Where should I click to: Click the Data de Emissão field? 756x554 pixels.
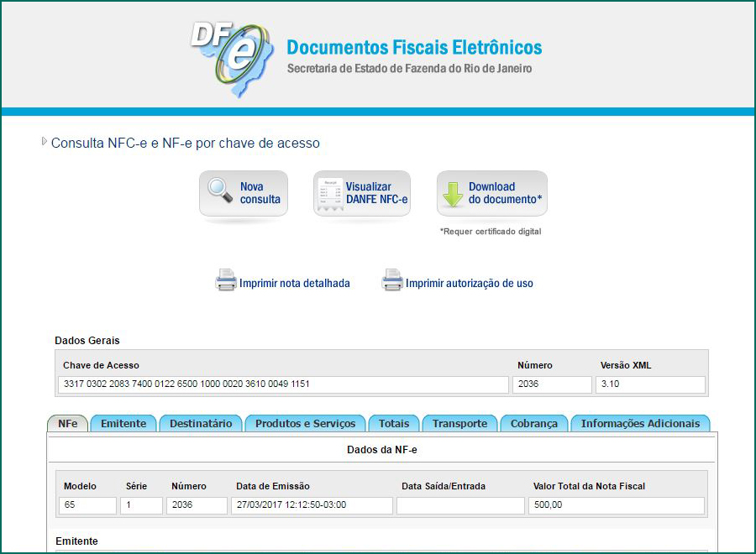tap(312, 505)
